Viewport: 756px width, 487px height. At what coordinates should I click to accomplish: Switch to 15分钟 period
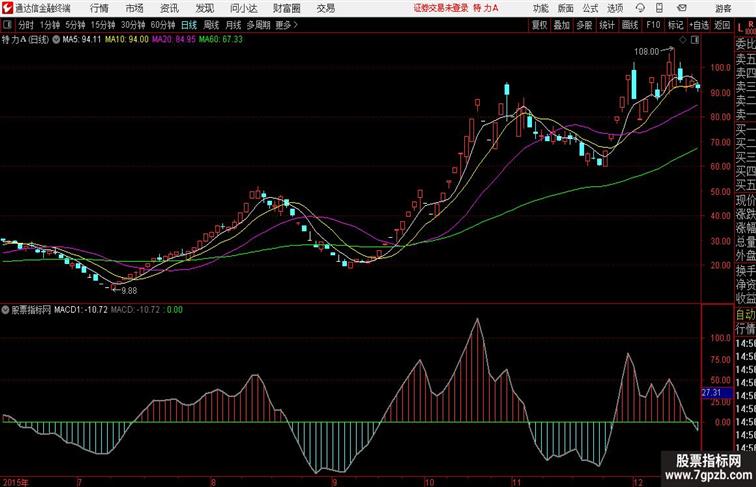click(x=103, y=25)
